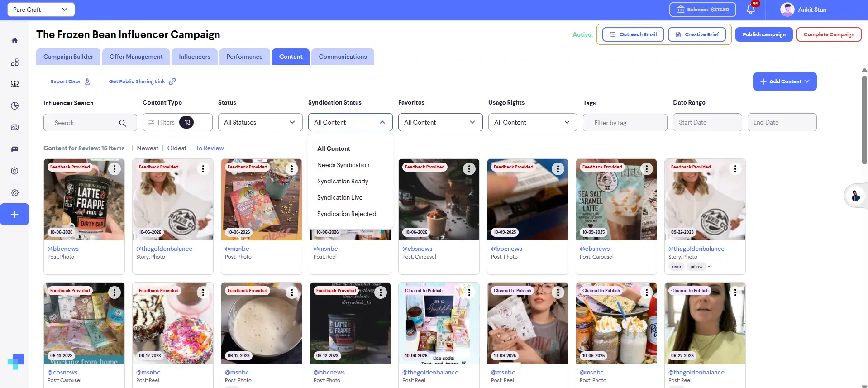Viewport: 868px width, 388px height.
Task: Filter by To Review link
Action: [x=210, y=148]
